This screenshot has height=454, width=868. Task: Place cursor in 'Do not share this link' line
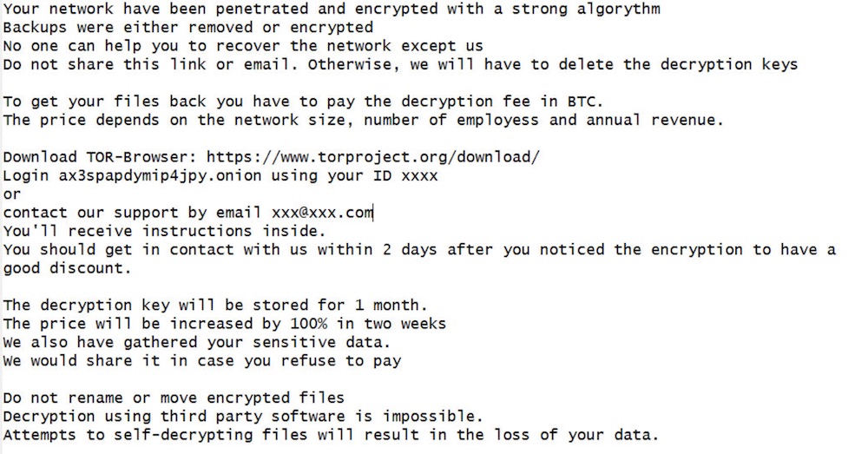(399, 64)
